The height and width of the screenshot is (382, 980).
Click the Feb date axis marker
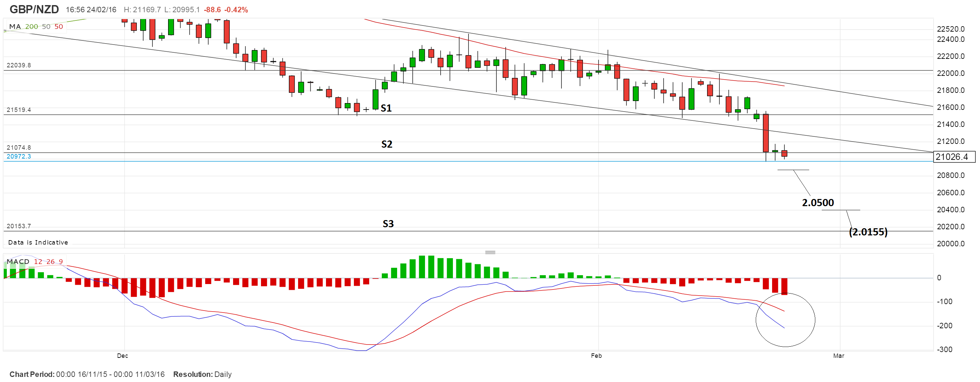coord(596,355)
